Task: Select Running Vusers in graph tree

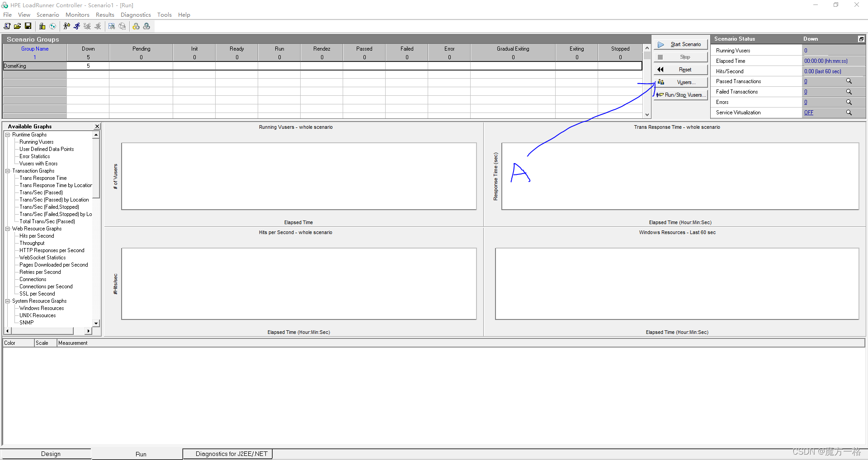Action: click(36, 142)
